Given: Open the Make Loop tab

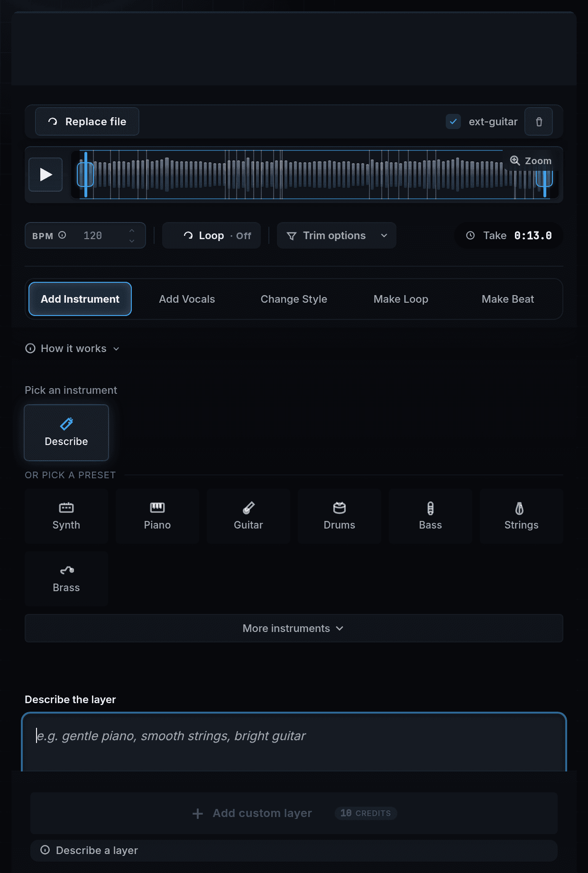Looking at the screenshot, I should (x=401, y=299).
